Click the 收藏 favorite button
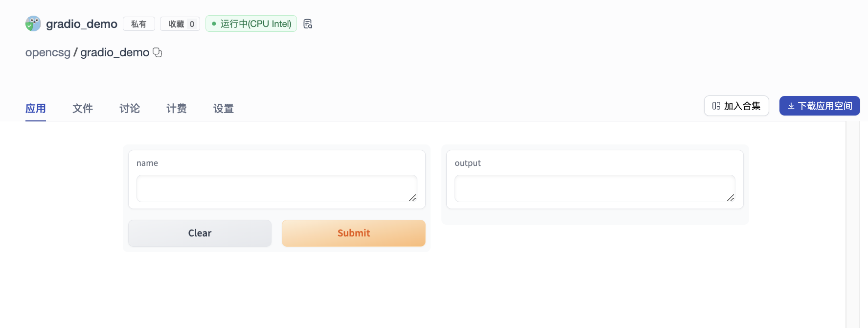The width and height of the screenshot is (868, 328). pos(180,24)
